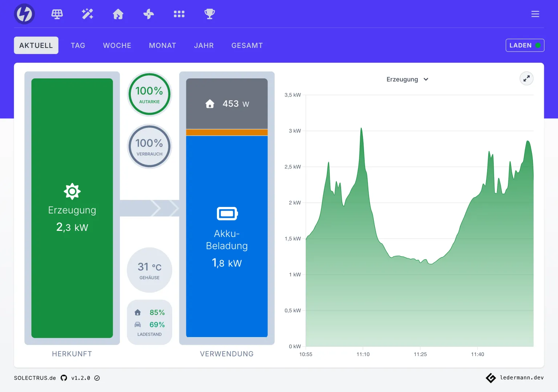Click the green Erzeugung 2,3 kW bar
Screen dimensions: 558x392
click(x=72, y=208)
